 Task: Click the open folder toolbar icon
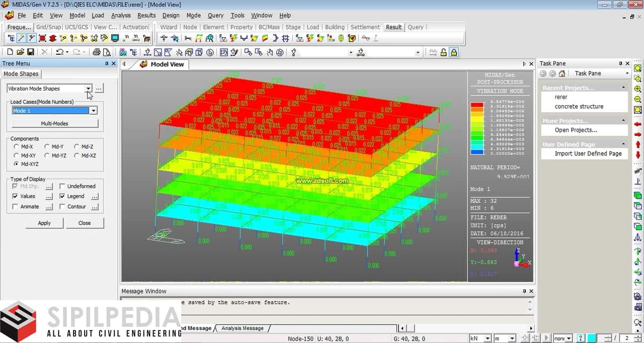click(20, 52)
